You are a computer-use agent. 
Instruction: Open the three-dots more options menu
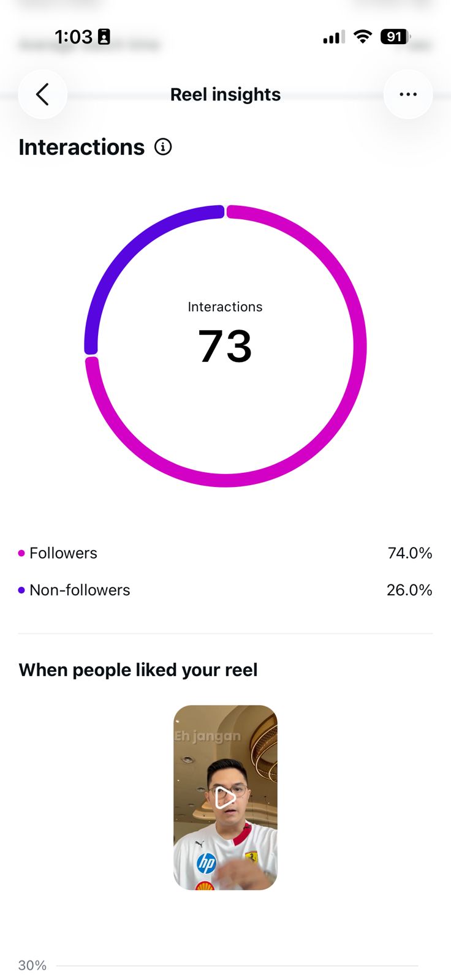tap(408, 94)
